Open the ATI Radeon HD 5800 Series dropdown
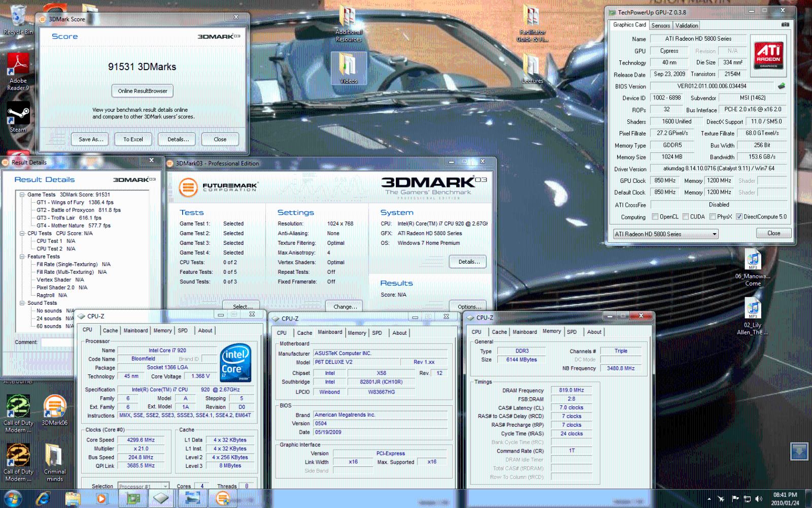Viewport: 812px width, 508px height. (665, 234)
